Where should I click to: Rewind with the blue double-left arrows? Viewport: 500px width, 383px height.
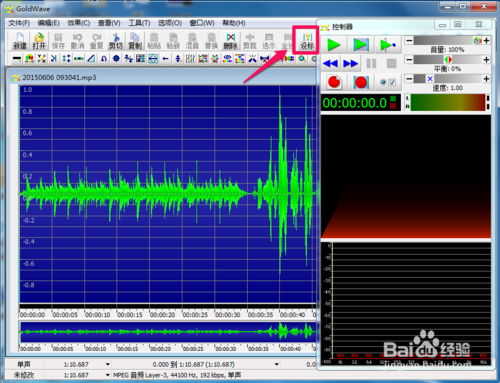click(331, 63)
